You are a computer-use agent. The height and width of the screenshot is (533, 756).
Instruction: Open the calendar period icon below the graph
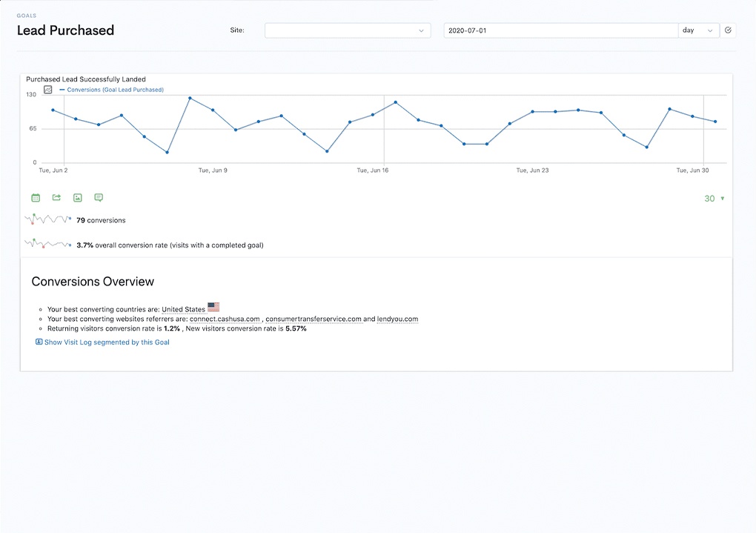(36, 198)
